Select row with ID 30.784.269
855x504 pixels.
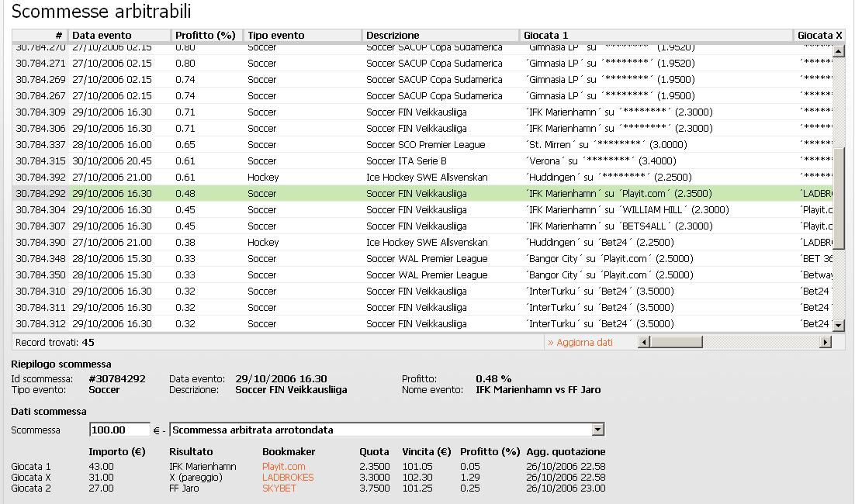tap(422, 80)
